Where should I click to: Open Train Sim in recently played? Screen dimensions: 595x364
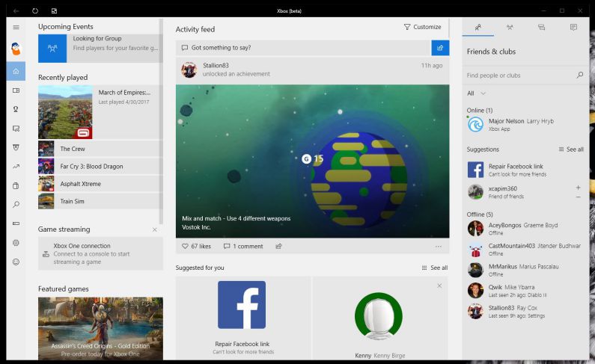100,201
